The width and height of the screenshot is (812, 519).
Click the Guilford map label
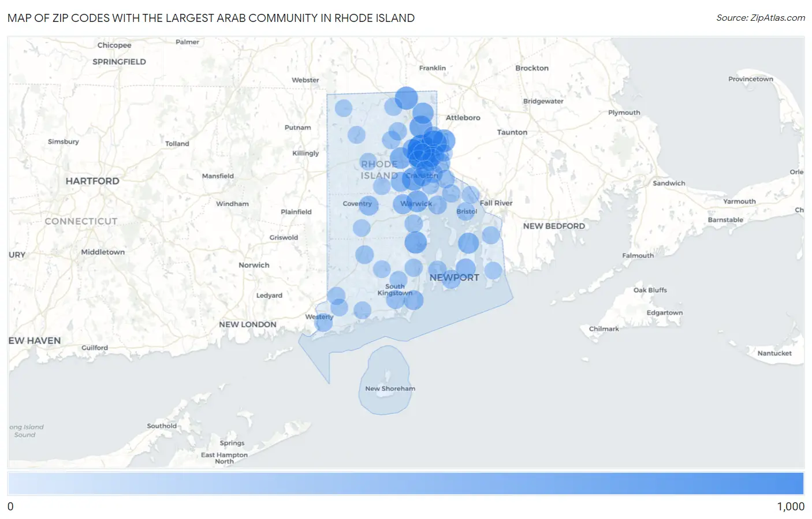coord(95,348)
